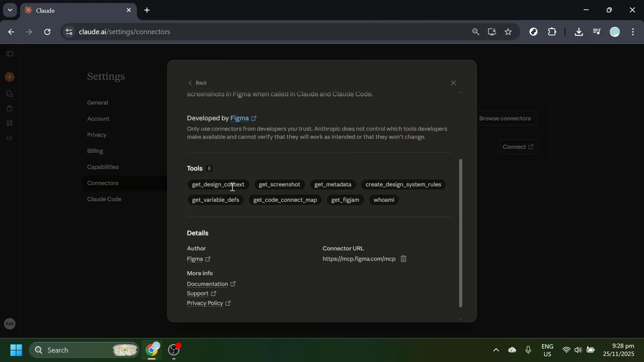This screenshot has width=644, height=362.
Task: Open the AM user profile avatar
Action: click(10, 324)
